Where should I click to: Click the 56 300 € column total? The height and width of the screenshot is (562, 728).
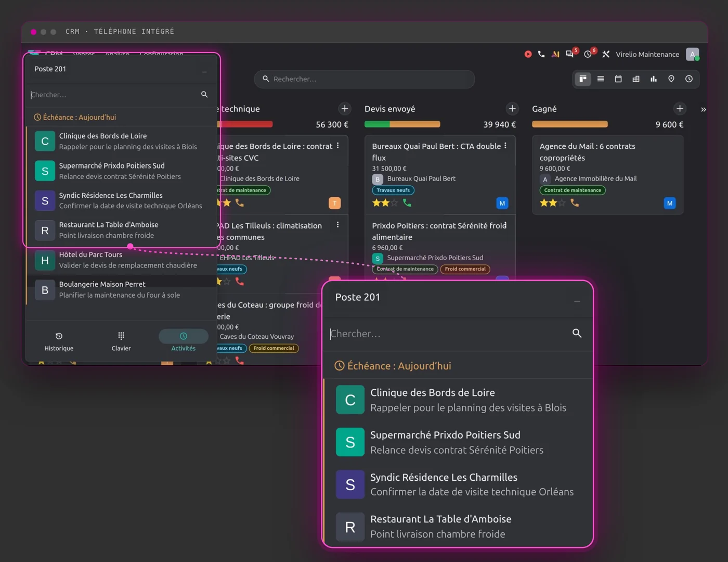pos(332,124)
